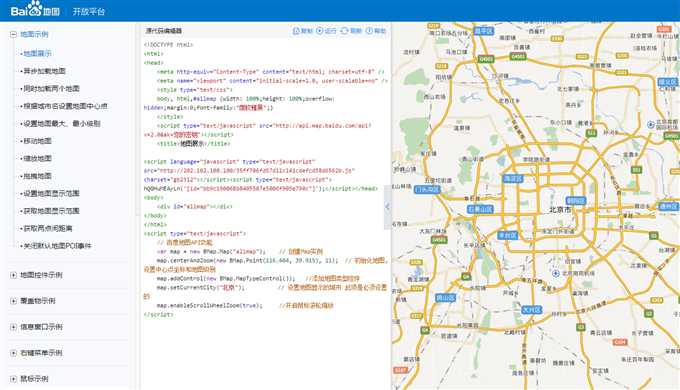Click the 通州区 district marker on map
This screenshot has height=390, width=680.
(x=668, y=206)
